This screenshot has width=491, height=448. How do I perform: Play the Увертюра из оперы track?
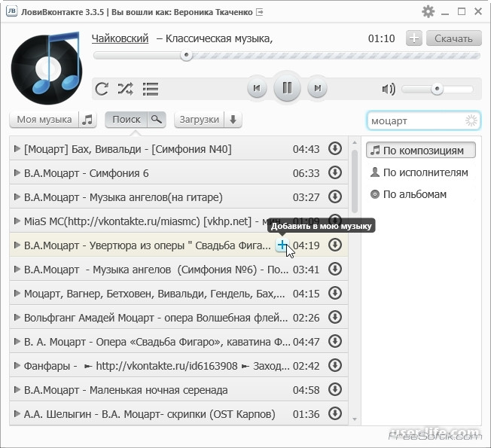tap(17, 245)
